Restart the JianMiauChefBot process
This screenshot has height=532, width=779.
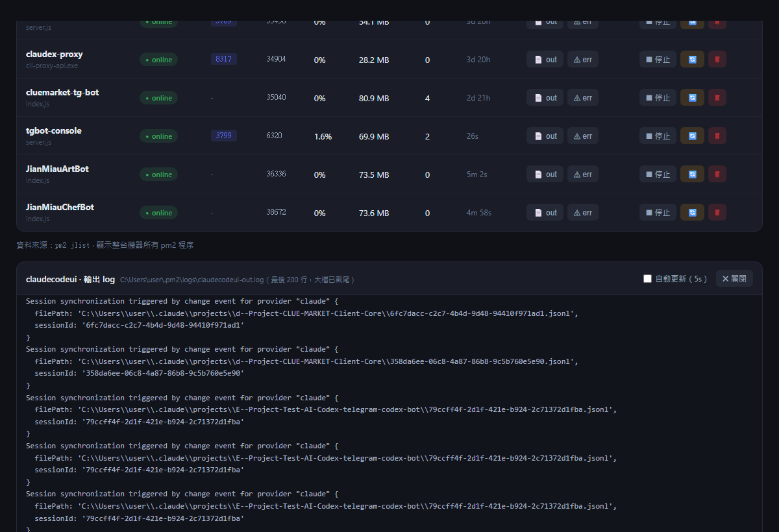pos(692,213)
